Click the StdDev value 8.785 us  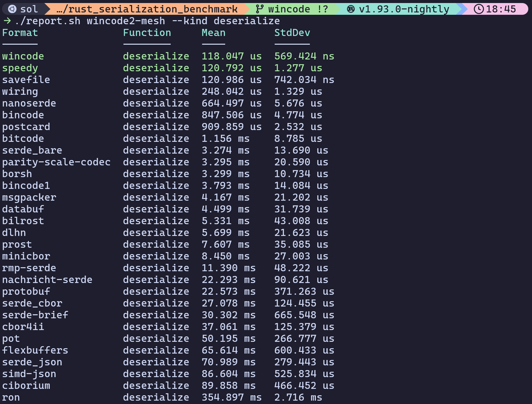298,138
